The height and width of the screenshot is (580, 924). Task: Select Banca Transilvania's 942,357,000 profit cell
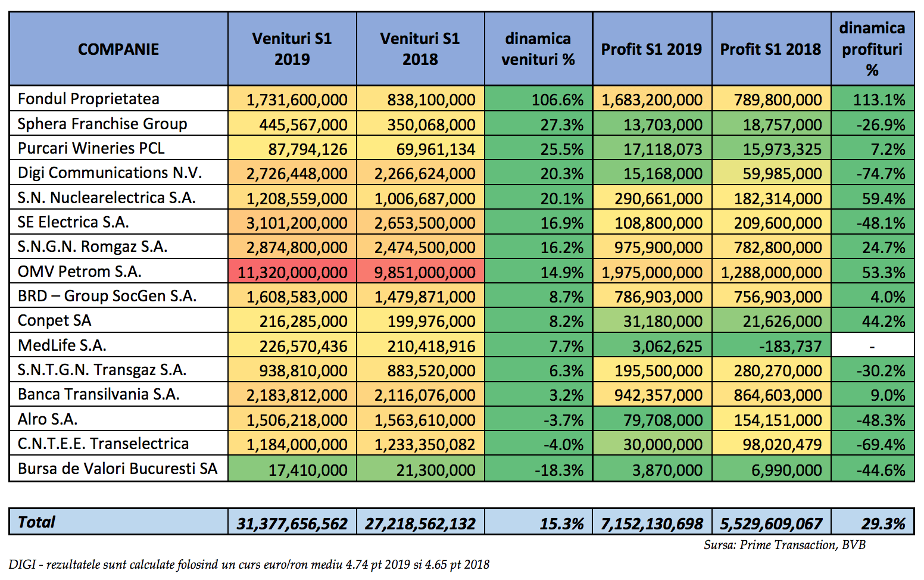tap(652, 395)
